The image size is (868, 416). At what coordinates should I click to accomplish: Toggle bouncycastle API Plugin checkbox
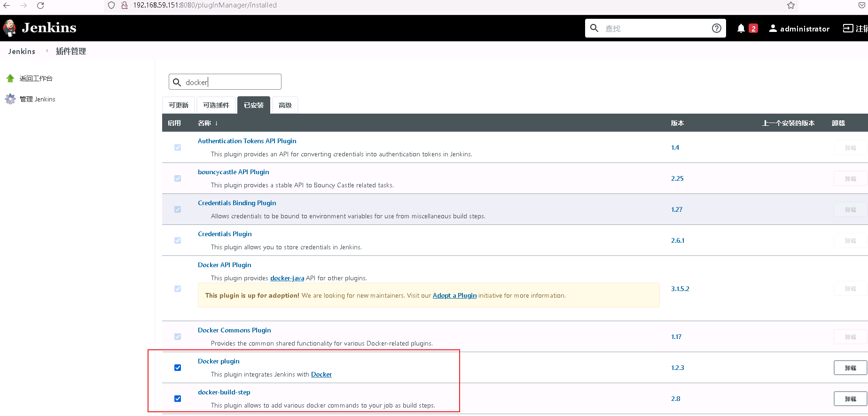[178, 178]
